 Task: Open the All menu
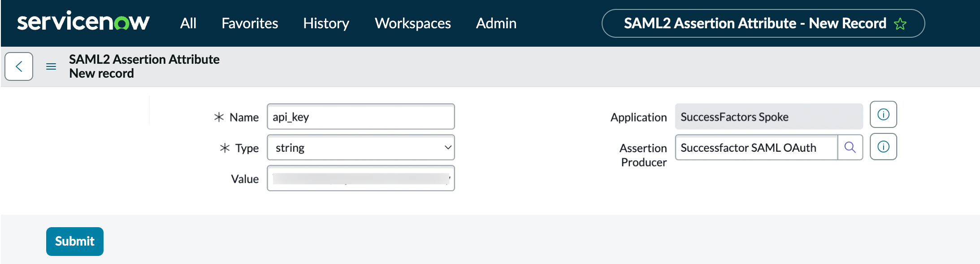(x=188, y=23)
